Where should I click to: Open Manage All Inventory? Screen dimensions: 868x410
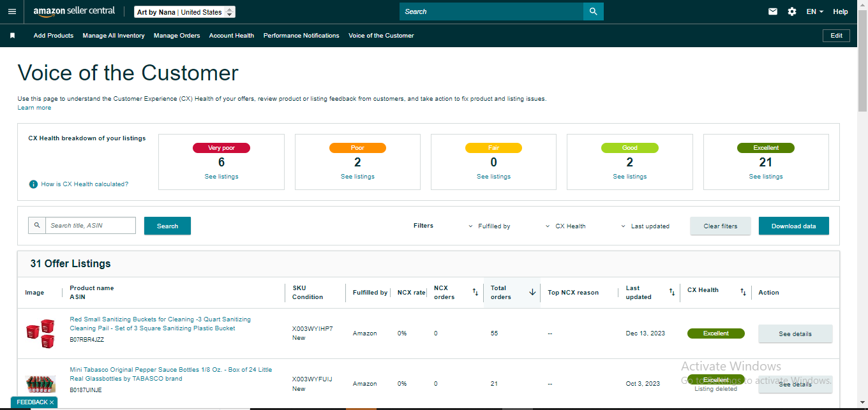[114, 36]
